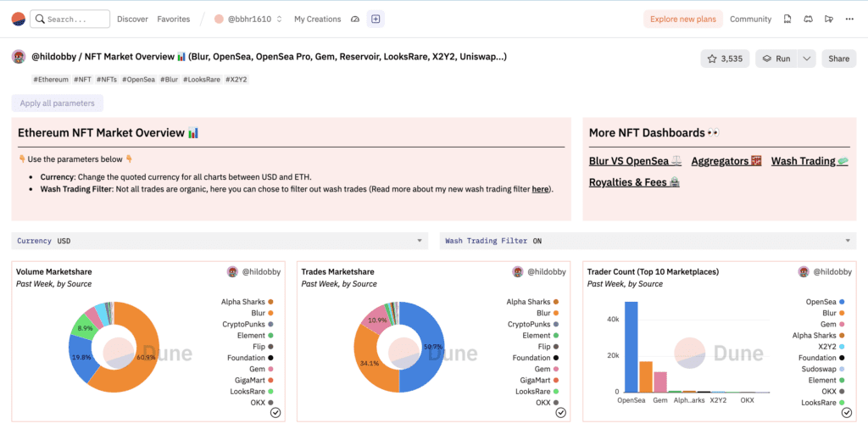Viewport: 868px width, 429px height.
Task: Click the gauge icon beside My Creations
Action: pyautogui.click(x=355, y=19)
